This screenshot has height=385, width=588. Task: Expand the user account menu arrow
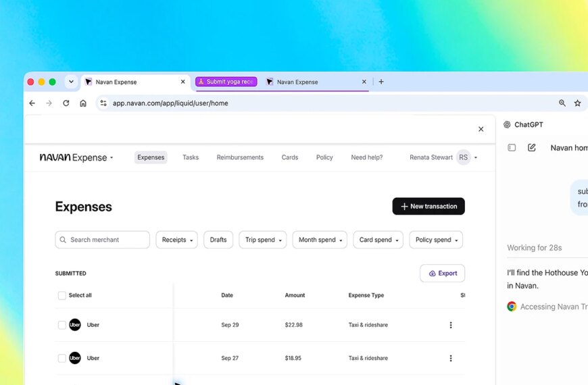[476, 158]
